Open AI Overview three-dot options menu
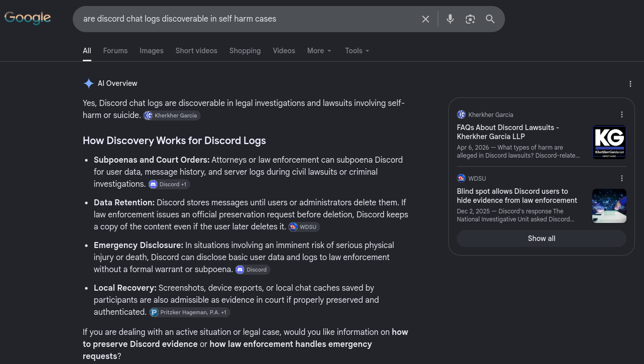Image resolution: width=644 pixels, height=364 pixels. [630, 84]
